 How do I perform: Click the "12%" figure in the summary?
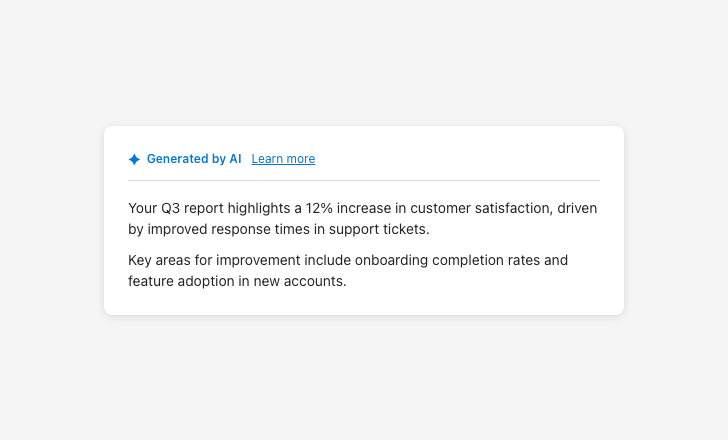click(322, 208)
